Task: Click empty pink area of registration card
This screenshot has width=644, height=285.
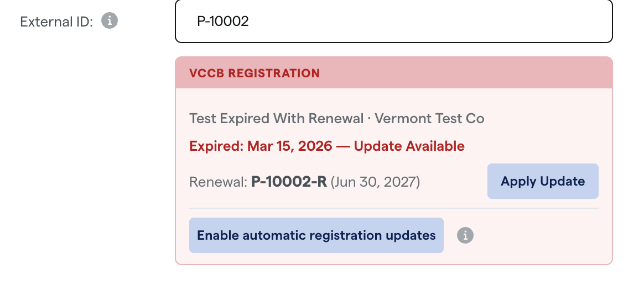Action: 534,123
